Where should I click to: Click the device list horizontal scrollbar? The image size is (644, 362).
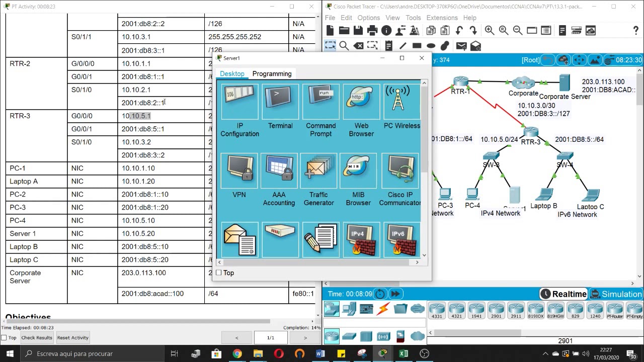pos(478,333)
